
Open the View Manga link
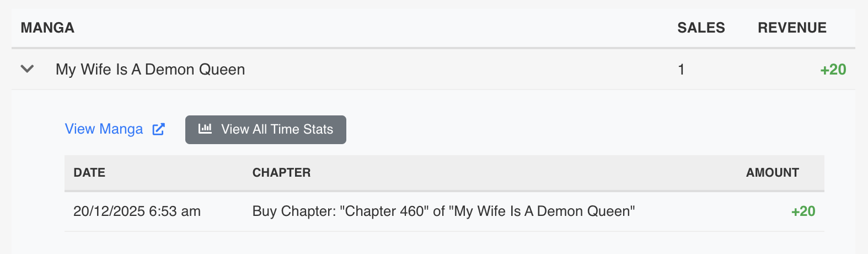pos(104,129)
